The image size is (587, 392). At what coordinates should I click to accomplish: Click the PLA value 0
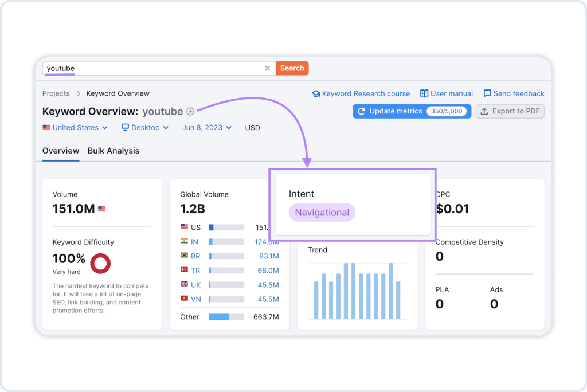point(440,304)
